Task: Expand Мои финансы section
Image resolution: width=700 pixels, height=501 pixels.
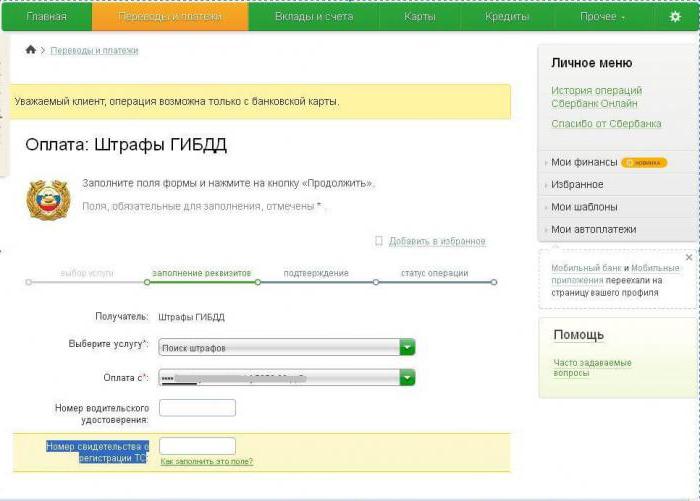Action: click(x=584, y=162)
